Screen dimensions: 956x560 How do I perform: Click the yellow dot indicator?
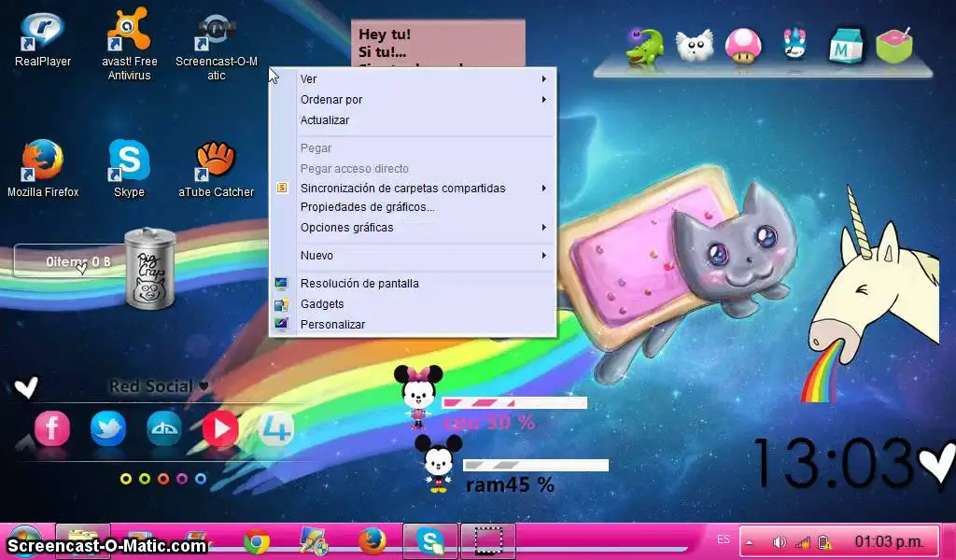[x=126, y=479]
